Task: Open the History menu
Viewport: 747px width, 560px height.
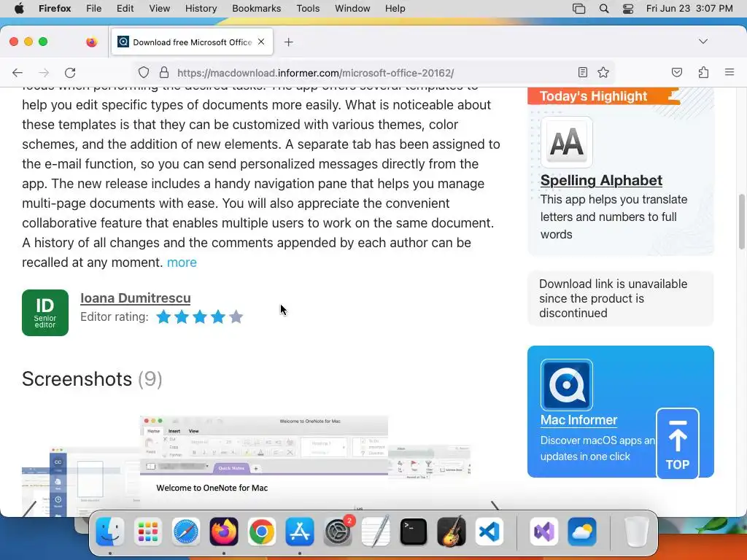Action: tap(201, 9)
